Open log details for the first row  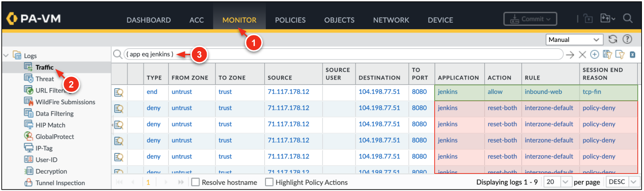coord(119,92)
